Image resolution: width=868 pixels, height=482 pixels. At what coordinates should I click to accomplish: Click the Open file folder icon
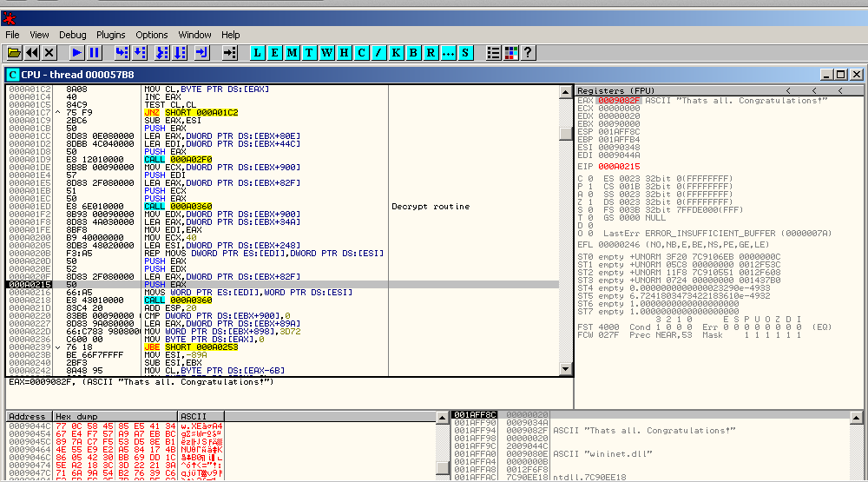(x=14, y=53)
